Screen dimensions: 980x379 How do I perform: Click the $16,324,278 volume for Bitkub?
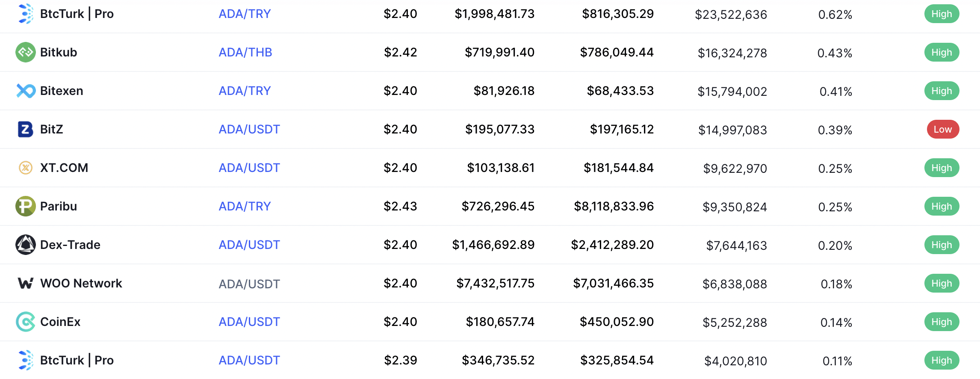coord(732,53)
